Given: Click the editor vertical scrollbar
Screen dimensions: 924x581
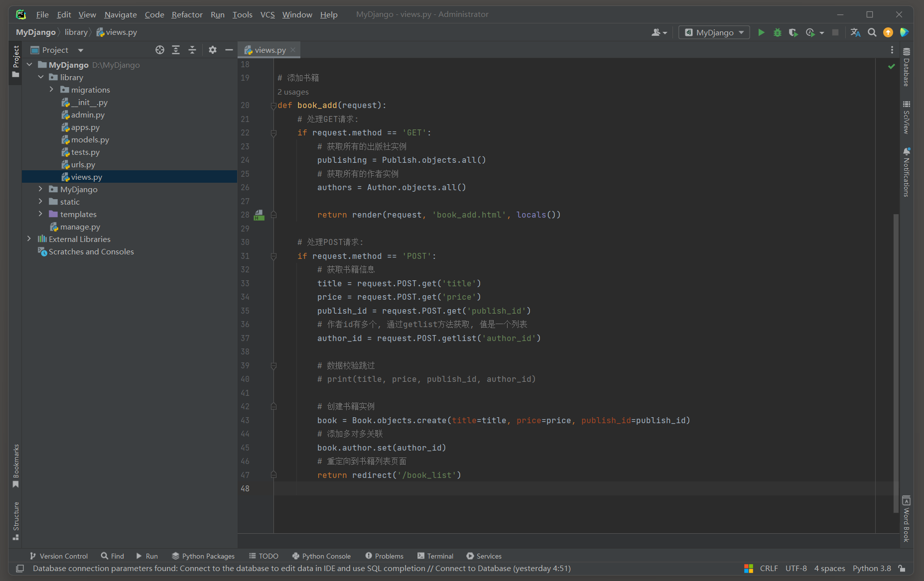Looking at the screenshot, I should click(x=896, y=363).
